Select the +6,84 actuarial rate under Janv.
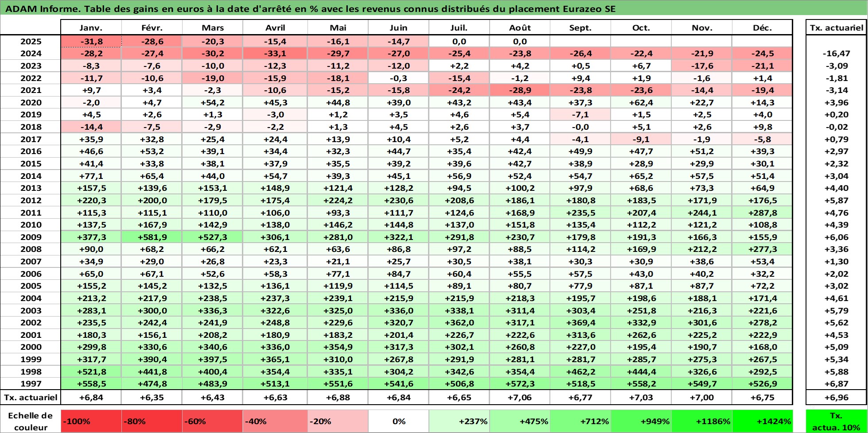The width and height of the screenshot is (868, 433). 91,398
